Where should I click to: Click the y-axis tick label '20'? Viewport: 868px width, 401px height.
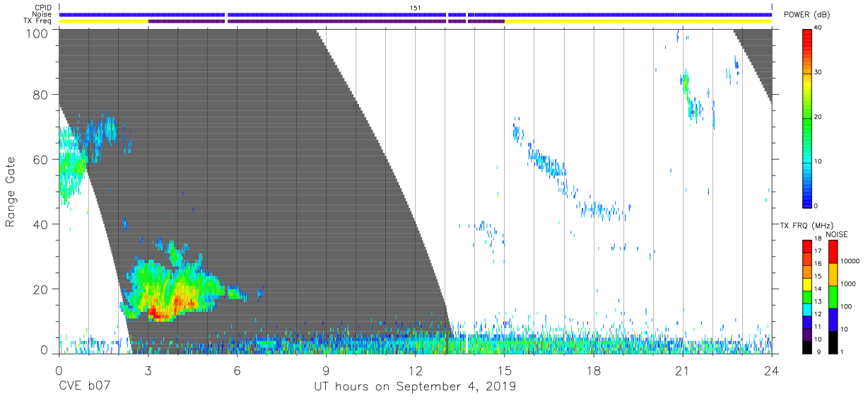click(40, 289)
